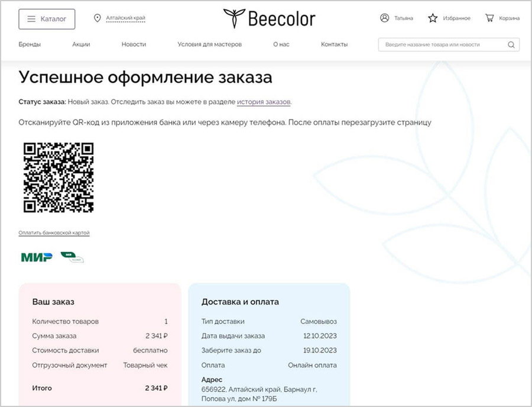The width and height of the screenshot is (532, 407).
Task: Click the shopping cart icon
Action: [489, 18]
